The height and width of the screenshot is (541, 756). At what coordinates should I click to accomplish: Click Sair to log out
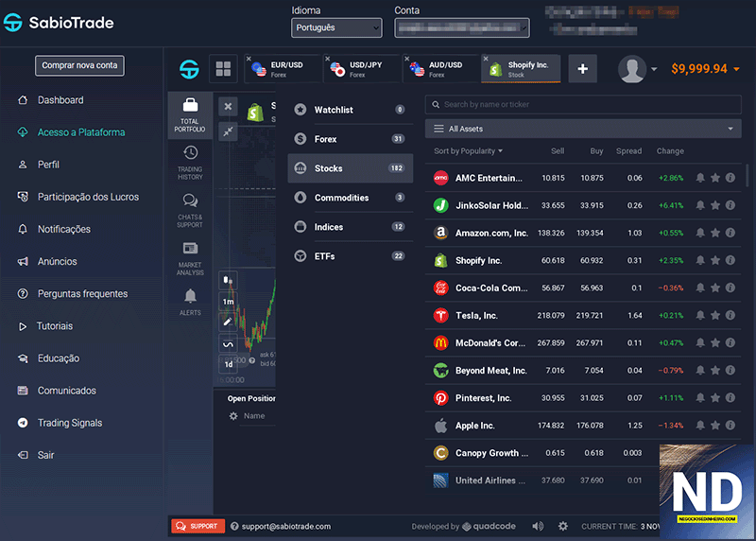[x=45, y=455]
